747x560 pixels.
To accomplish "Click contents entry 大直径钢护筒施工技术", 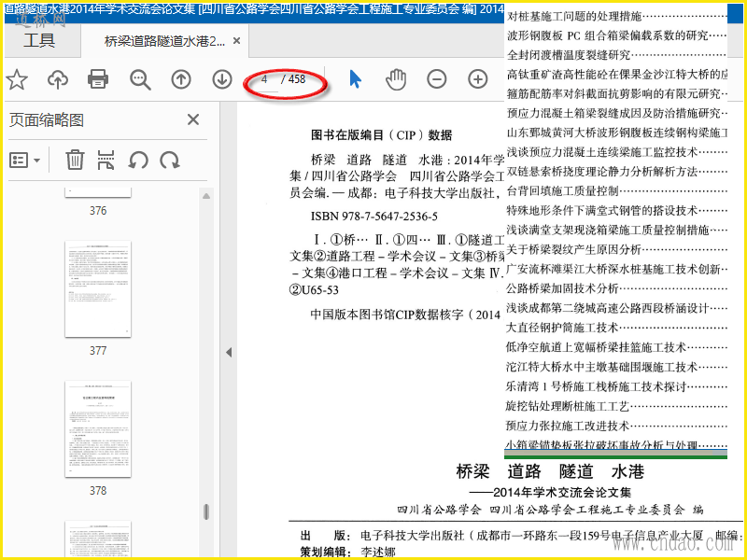I will (x=563, y=328).
